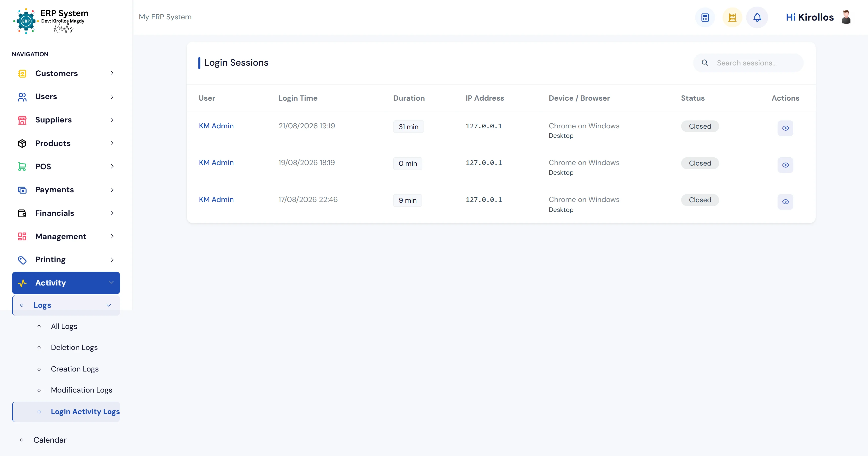The height and width of the screenshot is (456, 868).
Task: Click the search magnifier icon in sessions box
Action: coord(705,63)
